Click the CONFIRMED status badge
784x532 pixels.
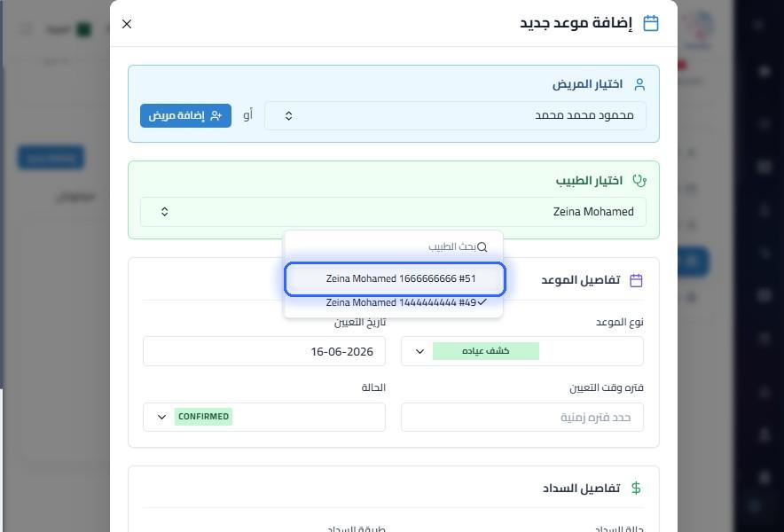[203, 417]
